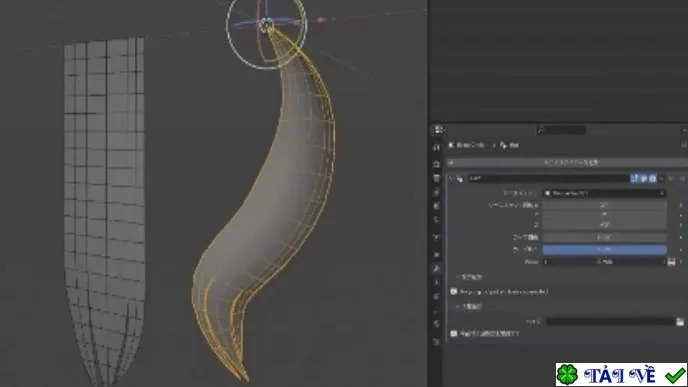Open the orange Object properties tab
Screen dimensions: 688x387
click(436, 254)
